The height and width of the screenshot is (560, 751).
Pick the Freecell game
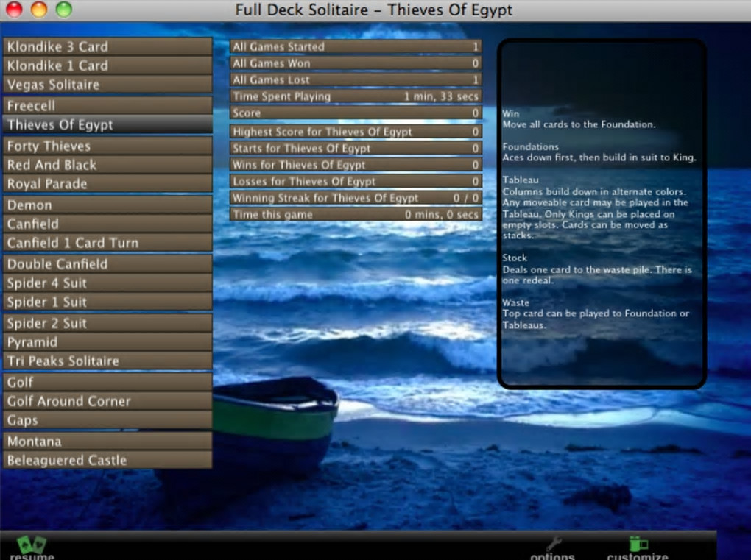pyautogui.click(x=107, y=106)
